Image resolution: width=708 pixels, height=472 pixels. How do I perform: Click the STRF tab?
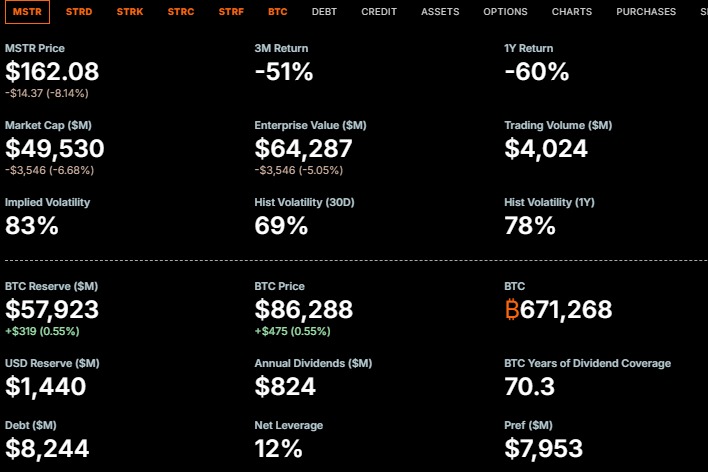pyautogui.click(x=232, y=12)
